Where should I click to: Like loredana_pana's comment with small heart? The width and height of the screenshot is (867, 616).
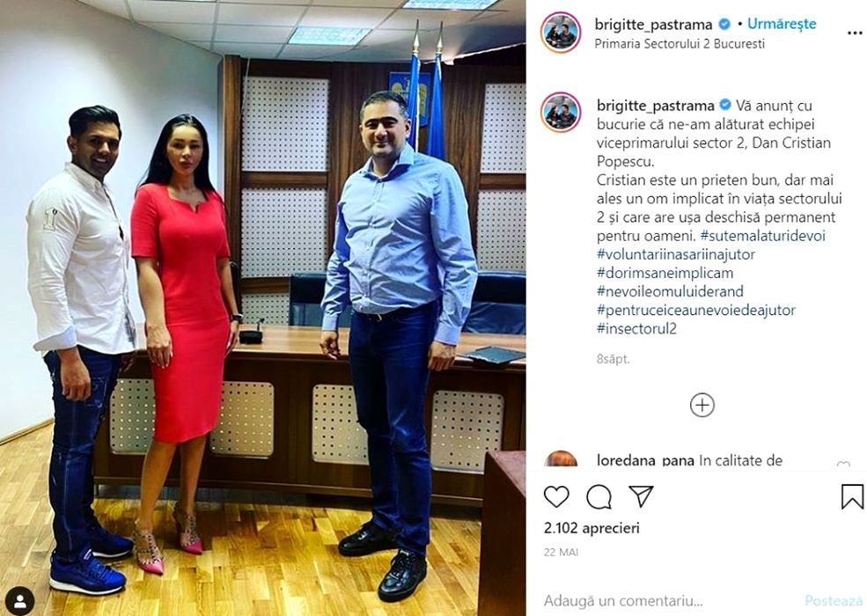coord(842,464)
